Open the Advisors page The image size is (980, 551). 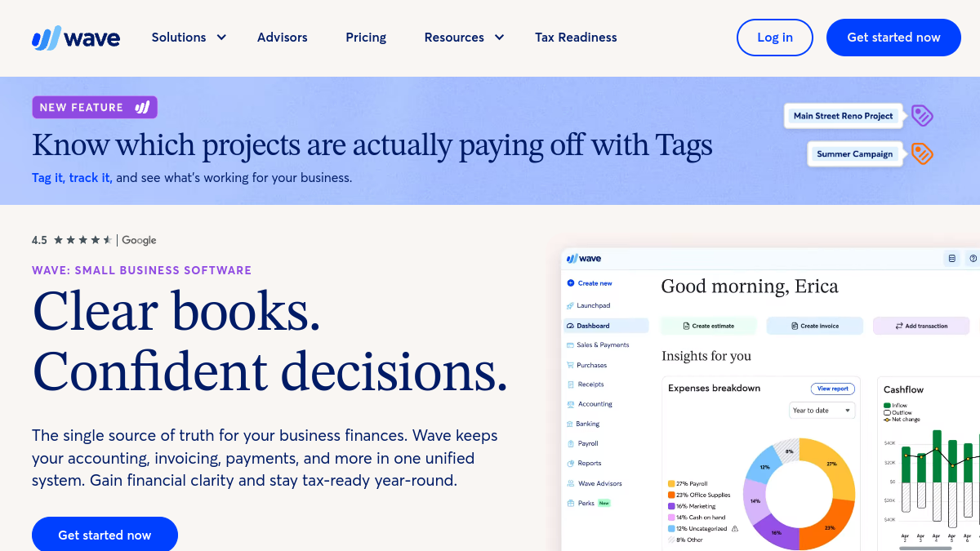[283, 38]
